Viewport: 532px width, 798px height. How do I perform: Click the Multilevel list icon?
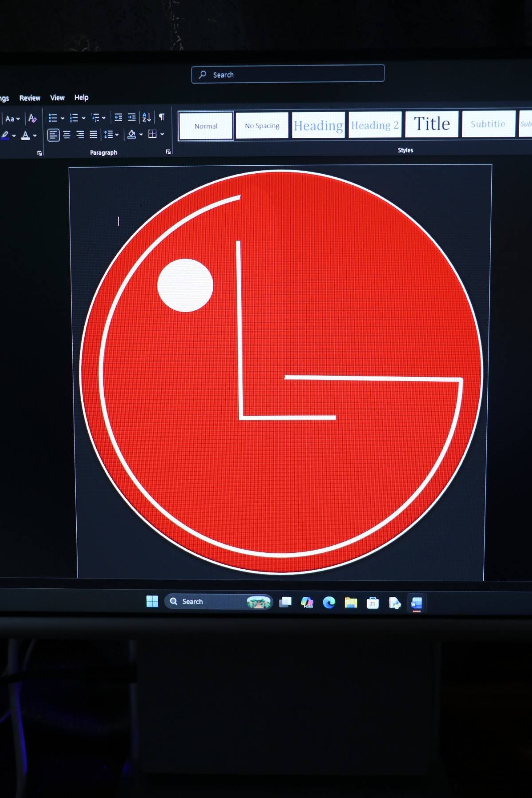tap(95, 118)
